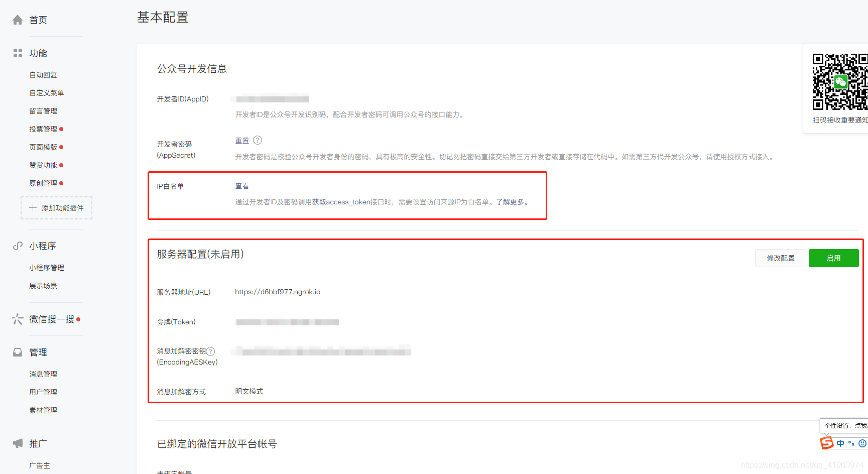Click the 明文模式 value

(x=249, y=391)
